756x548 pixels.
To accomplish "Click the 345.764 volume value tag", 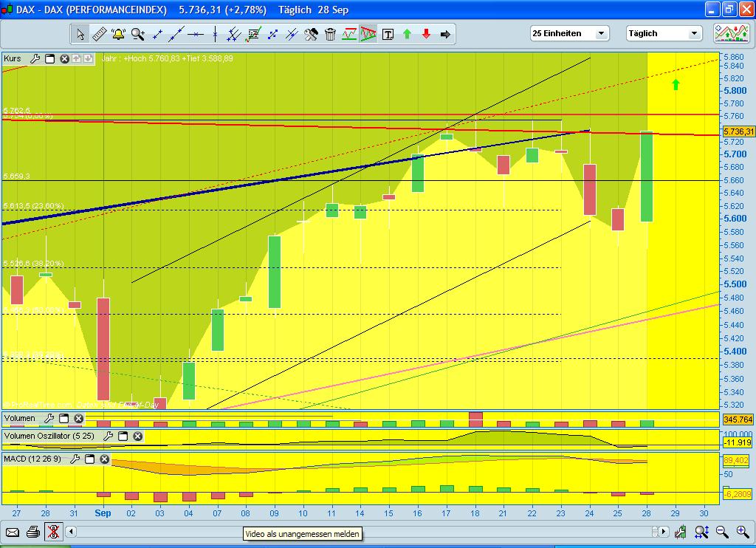I will tap(738, 419).
